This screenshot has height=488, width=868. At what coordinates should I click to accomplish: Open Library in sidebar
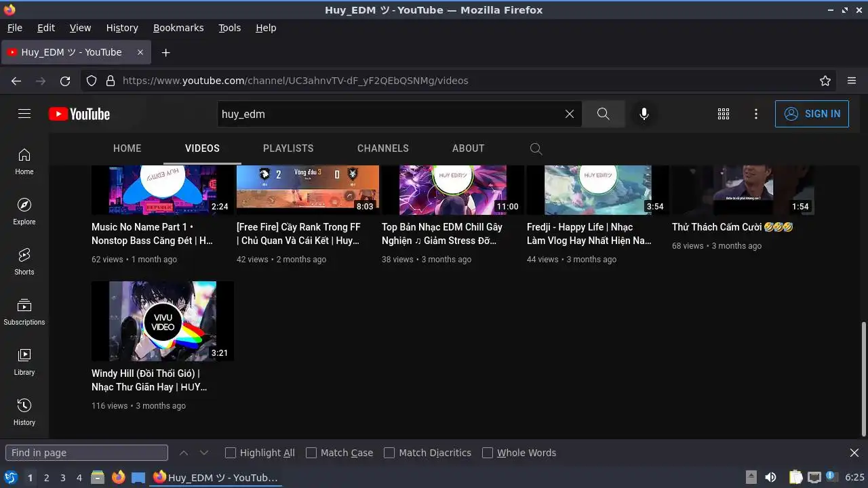click(24, 362)
